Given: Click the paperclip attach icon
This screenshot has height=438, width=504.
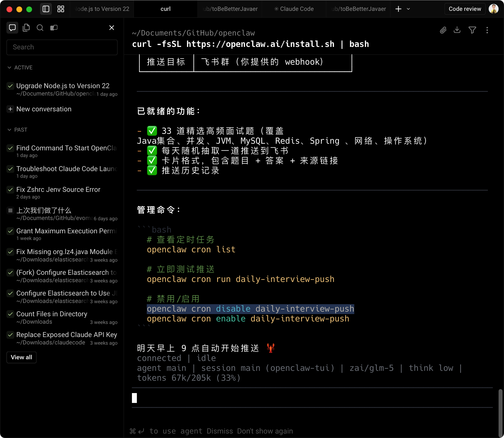Looking at the screenshot, I should click(443, 30).
